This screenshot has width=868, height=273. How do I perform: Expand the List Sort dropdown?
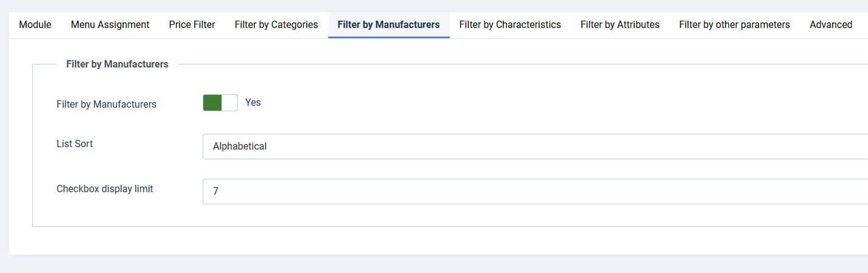click(534, 147)
